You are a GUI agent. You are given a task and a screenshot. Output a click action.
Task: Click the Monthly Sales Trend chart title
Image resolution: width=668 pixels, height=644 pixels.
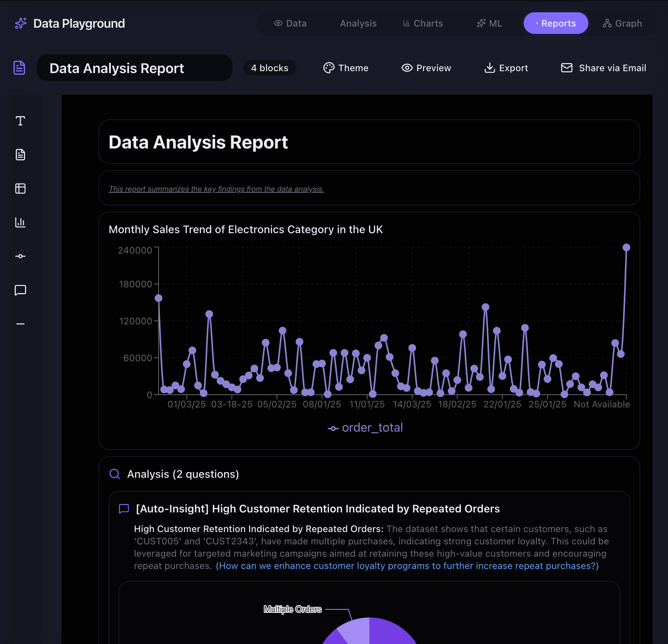click(x=246, y=229)
